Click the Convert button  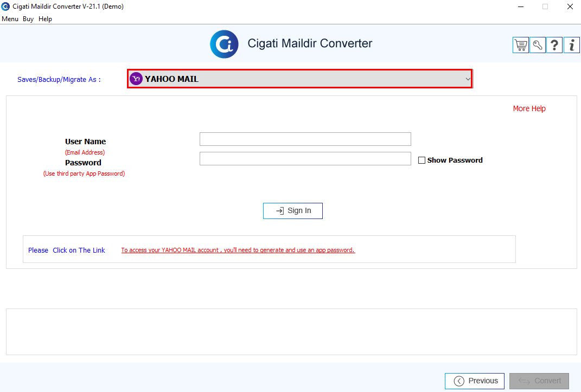pos(539,381)
